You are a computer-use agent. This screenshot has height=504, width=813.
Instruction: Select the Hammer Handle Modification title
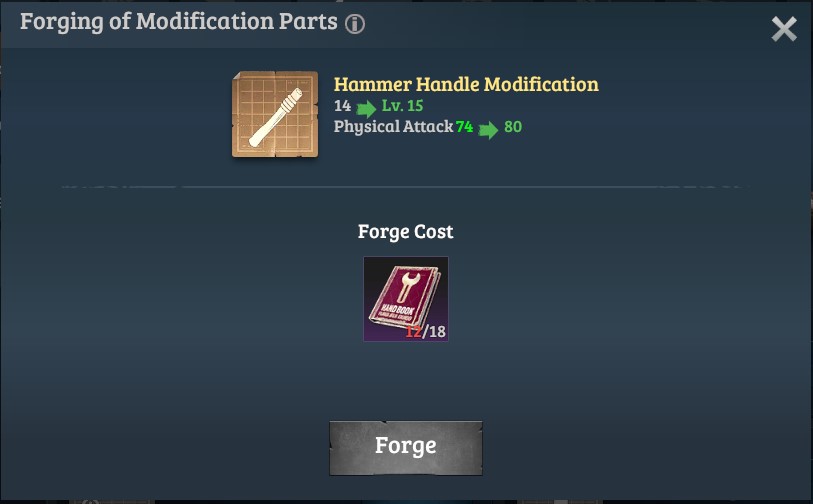click(466, 85)
